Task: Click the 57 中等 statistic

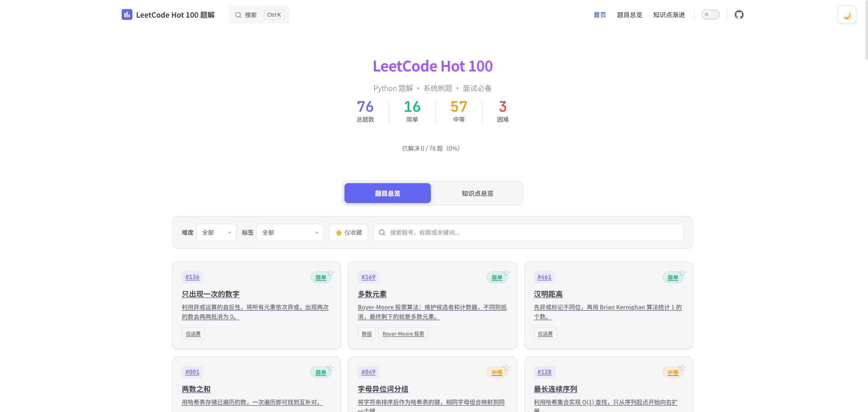Action: [459, 111]
